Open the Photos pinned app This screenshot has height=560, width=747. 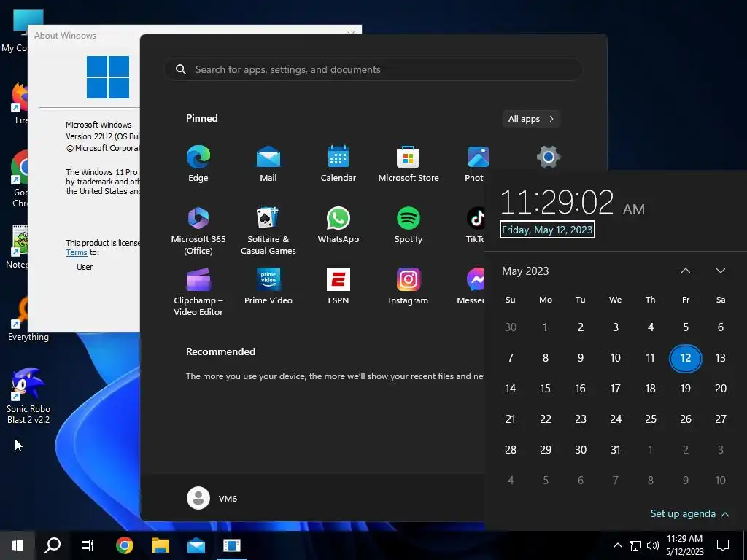click(476, 164)
